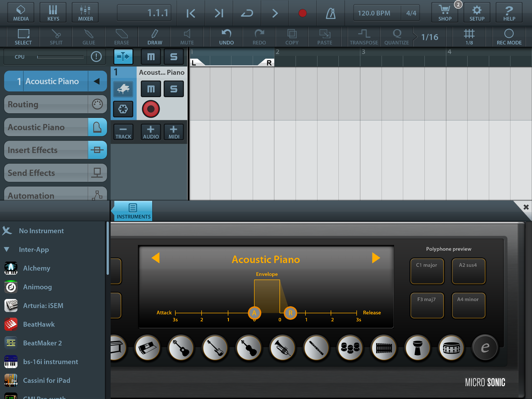532x399 pixels.
Task: Open the HELP page
Action: point(509,13)
